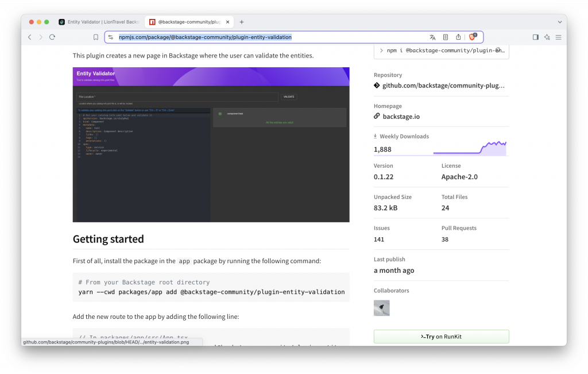Open the 38 pull requests link
This screenshot has height=374, width=588.
pos(445,240)
